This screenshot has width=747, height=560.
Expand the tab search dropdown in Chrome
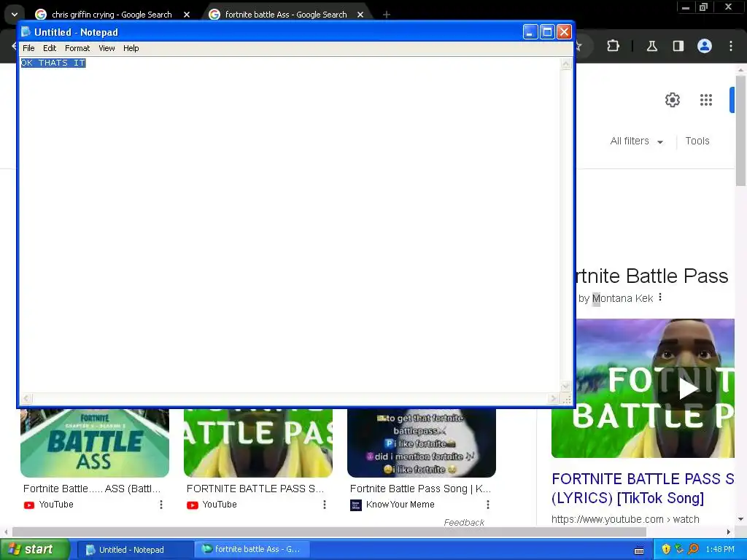pyautogui.click(x=15, y=15)
